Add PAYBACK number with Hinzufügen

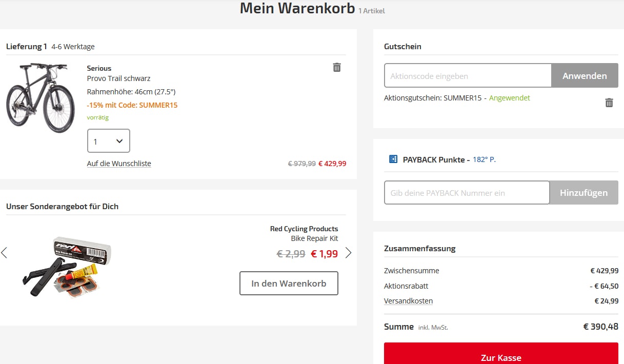coord(584,192)
